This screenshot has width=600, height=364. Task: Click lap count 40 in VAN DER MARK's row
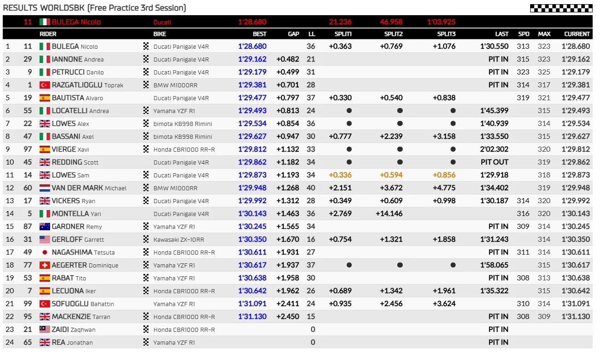coord(311,188)
